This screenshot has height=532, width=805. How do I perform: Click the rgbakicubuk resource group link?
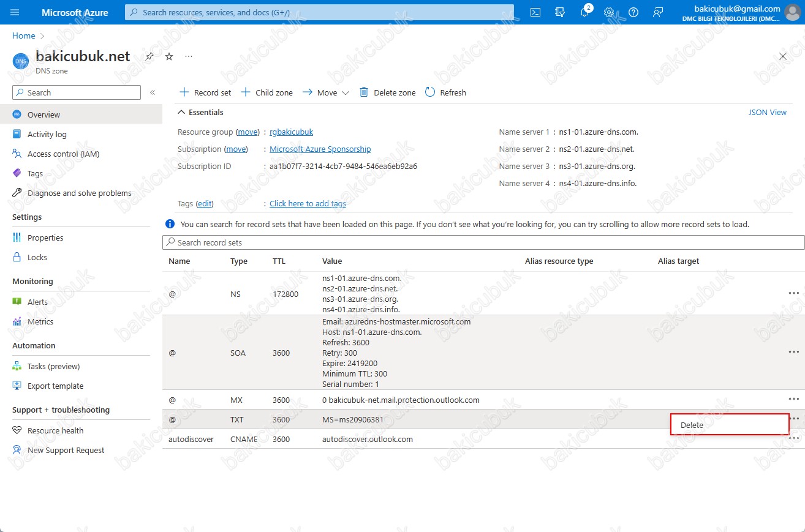tap(291, 132)
